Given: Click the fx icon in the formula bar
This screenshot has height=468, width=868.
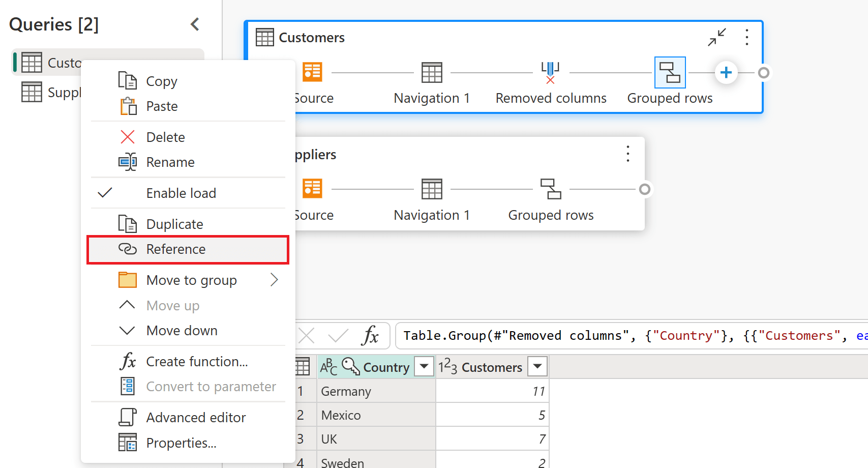Looking at the screenshot, I should pyautogui.click(x=371, y=335).
